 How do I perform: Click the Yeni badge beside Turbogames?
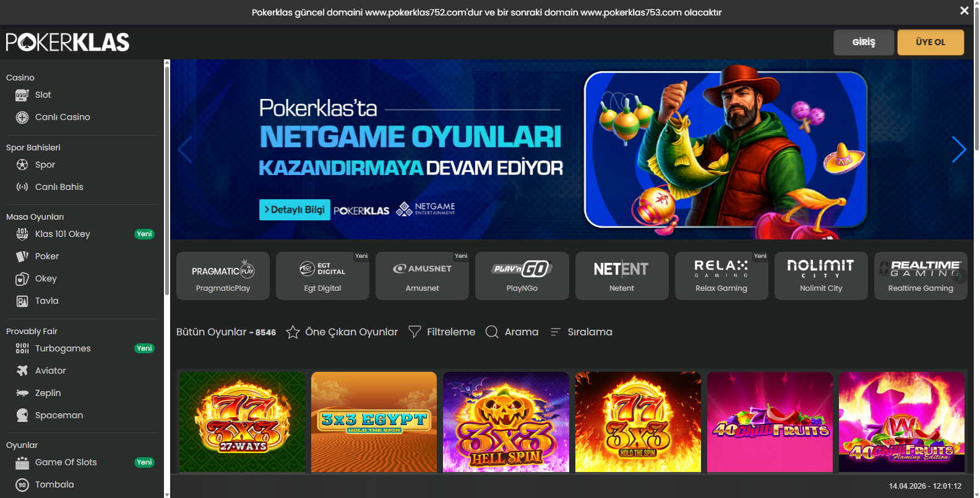(x=144, y=348)
